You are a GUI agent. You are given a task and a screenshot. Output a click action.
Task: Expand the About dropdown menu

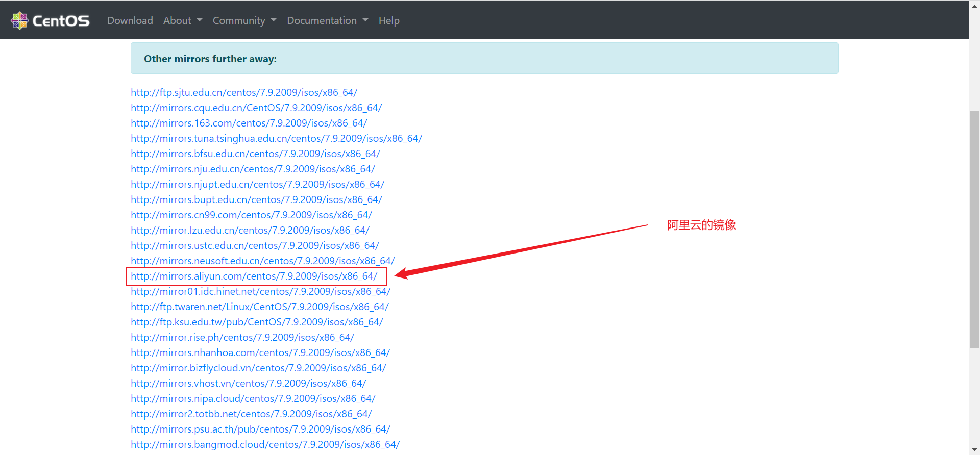[x=183, y=20]
